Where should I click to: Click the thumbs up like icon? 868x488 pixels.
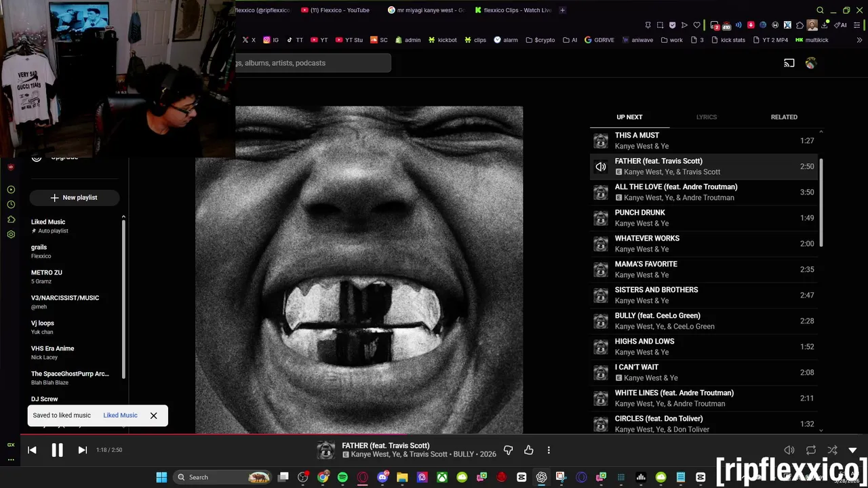pyautogui.click(x=529, y=450)
